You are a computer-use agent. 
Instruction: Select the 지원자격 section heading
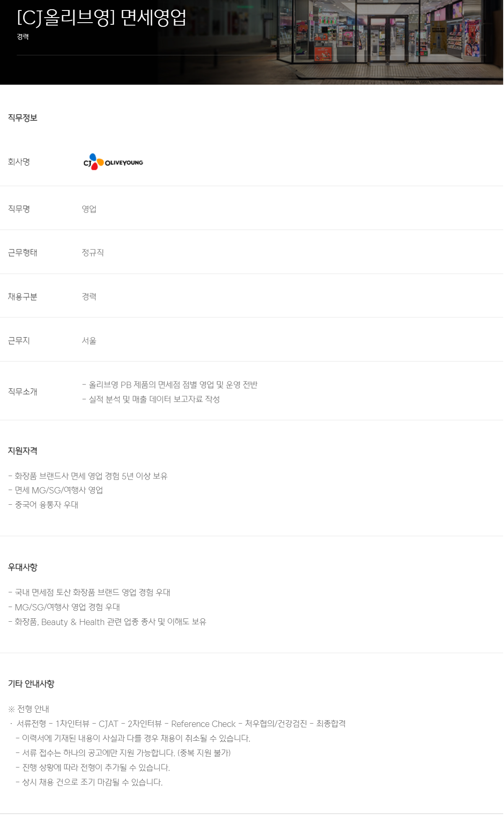[x=23, y=451]
